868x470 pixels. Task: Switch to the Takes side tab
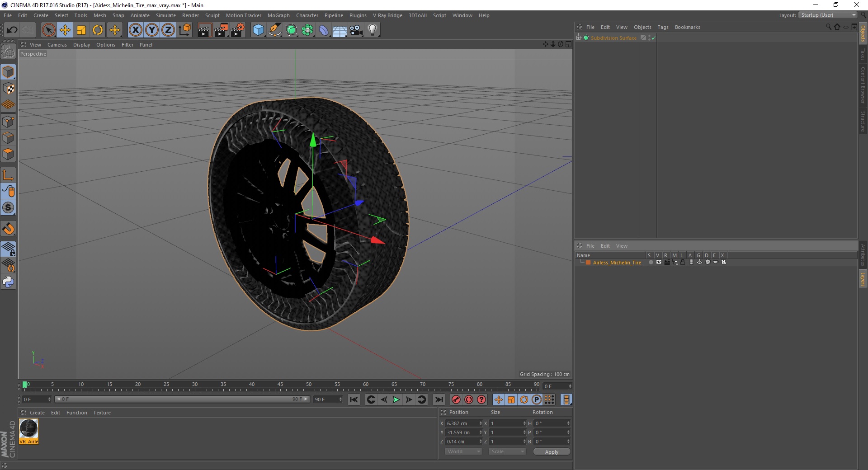[863, 54]
